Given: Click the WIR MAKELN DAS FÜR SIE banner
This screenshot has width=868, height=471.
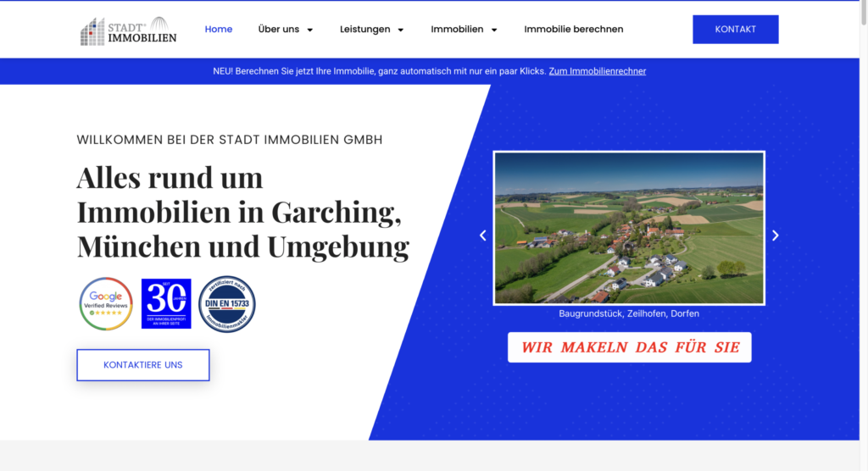Looking at the screenshot, I should [x=630, y=347].
